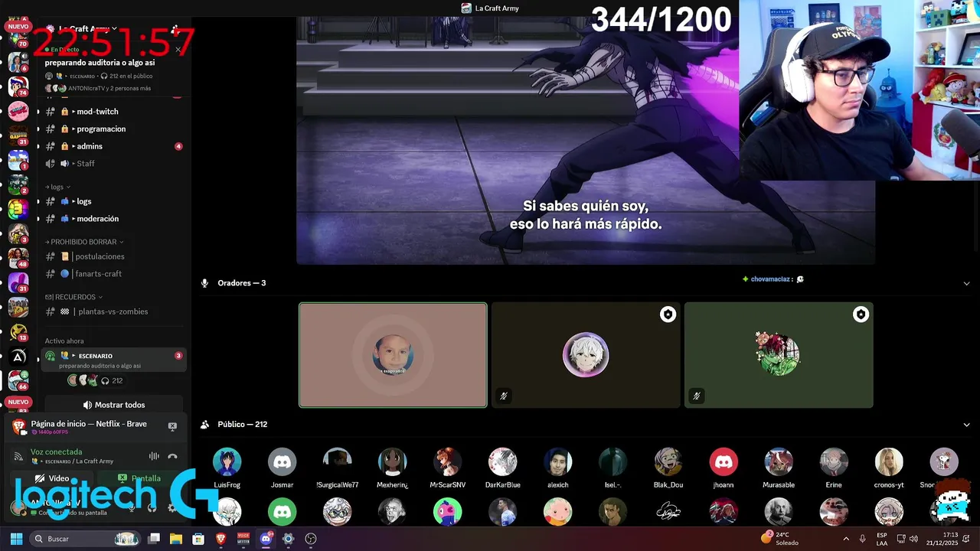Toggle the Vídeo camera button
This screenshot has height=551, width=980.
pos(52,478)
